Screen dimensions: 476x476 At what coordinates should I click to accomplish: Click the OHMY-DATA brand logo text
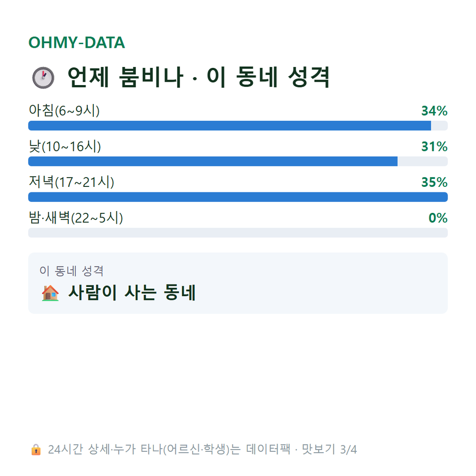(x=77, y=42)
